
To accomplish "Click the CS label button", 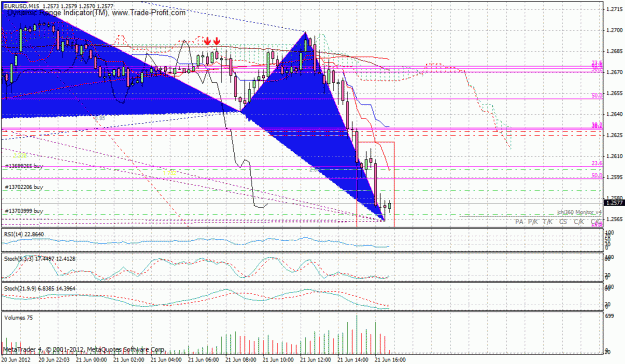I will tap(563, 221).
